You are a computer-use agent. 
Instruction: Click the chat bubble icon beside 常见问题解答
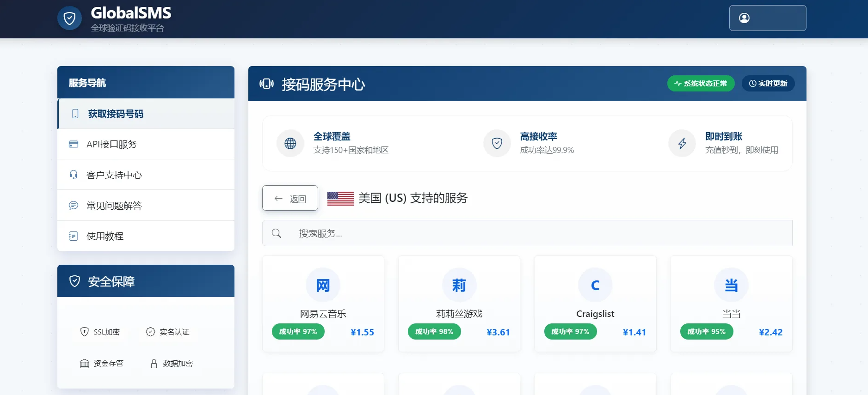(74, 206)
